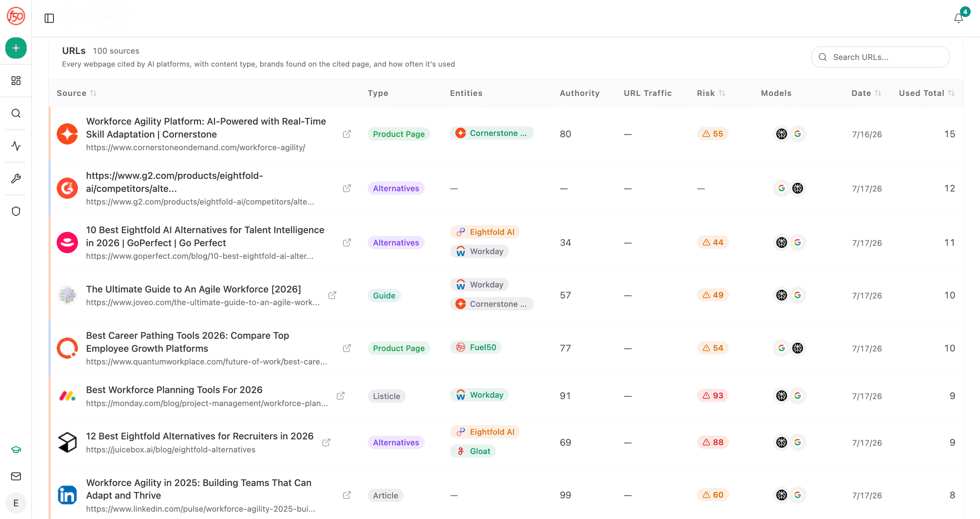Click the URL Traffic column header
The height and width of the screenshot is (519, 980).
pos(647,93)
